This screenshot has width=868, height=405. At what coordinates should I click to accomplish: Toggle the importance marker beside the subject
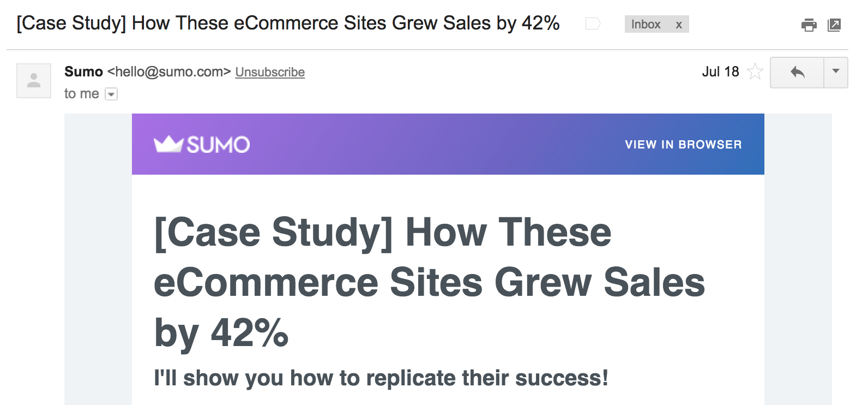click(592, 23)
